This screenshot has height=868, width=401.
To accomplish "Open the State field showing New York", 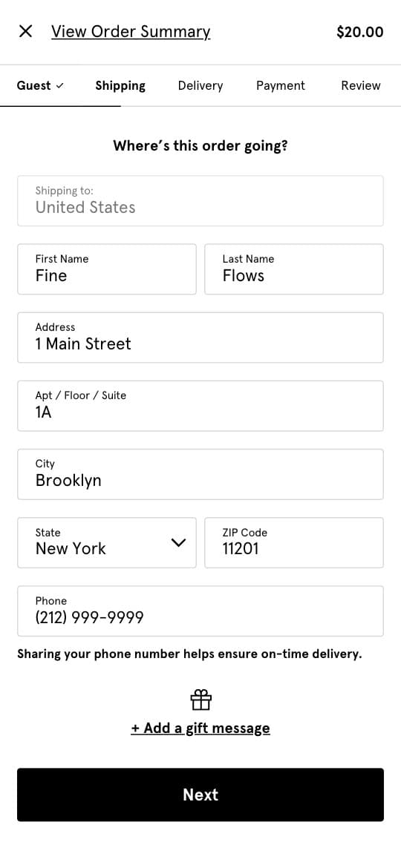I will point(107,542).
